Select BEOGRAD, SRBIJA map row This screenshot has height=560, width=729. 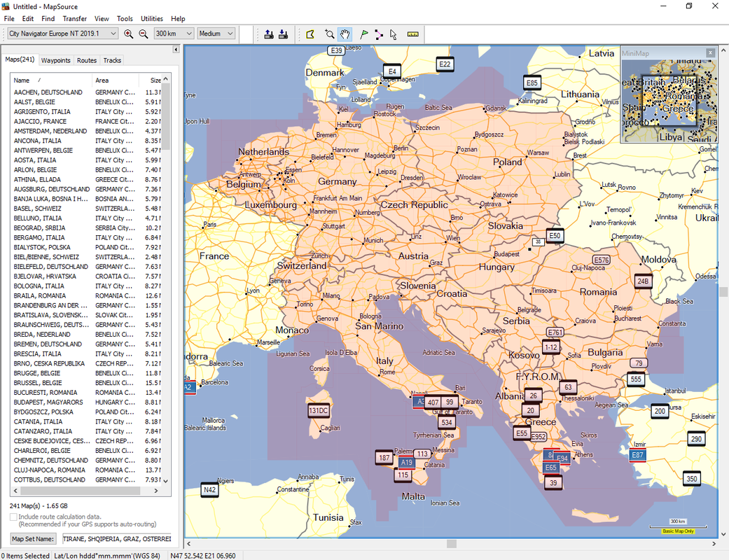point(86,228)
